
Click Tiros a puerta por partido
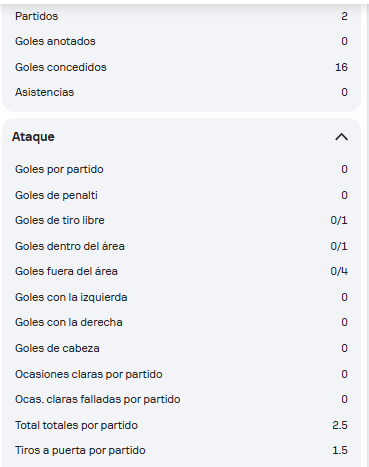point(80,450)
